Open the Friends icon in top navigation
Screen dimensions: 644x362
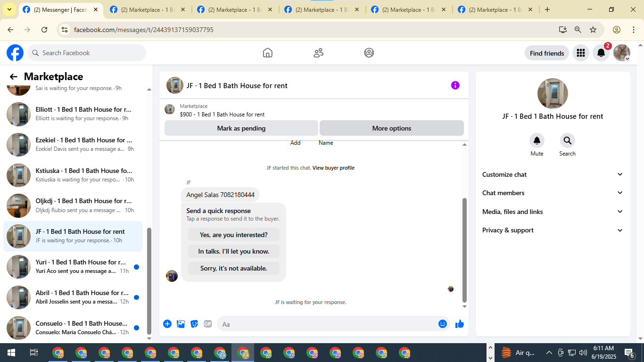(x=319, y=53)
